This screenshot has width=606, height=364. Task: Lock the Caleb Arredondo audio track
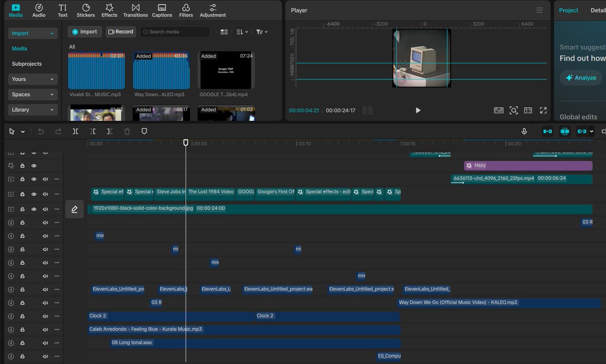(x=22, y=329)
